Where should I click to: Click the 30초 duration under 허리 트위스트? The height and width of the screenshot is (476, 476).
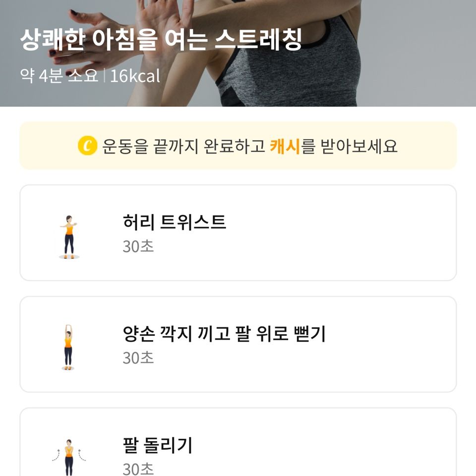point(138,246)
